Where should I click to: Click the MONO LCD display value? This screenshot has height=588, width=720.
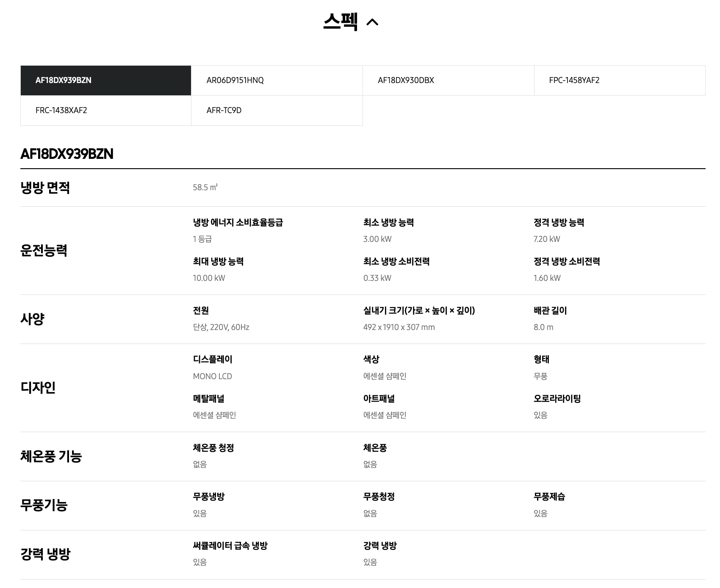[x=213, y=376]
